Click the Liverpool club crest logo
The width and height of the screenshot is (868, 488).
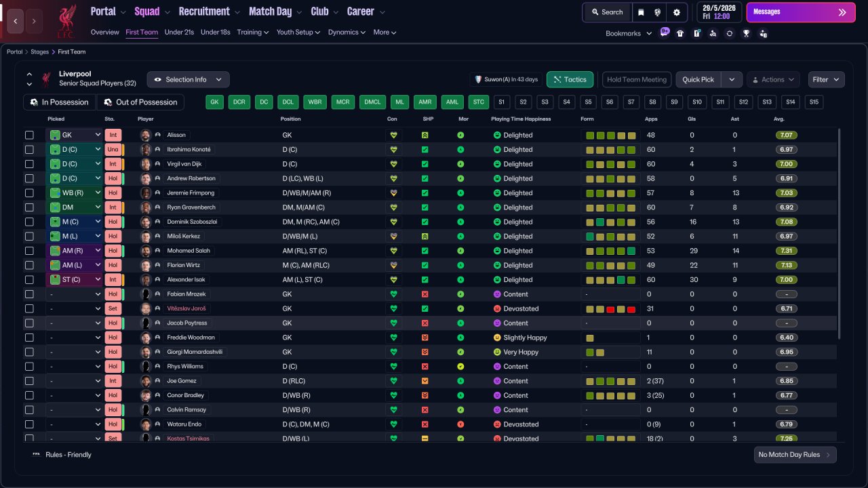pos(66,20)
